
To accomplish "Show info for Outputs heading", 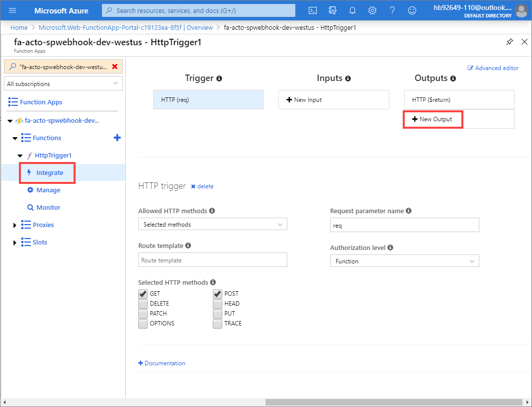I will point(453,79).
